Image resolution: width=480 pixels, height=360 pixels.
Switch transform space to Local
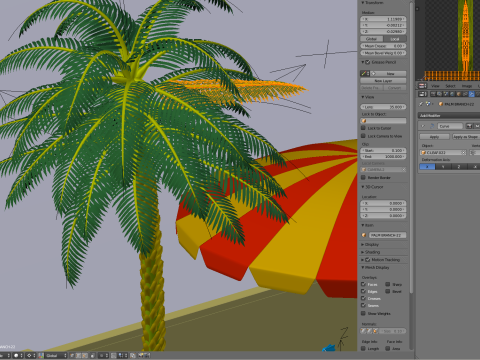[x=395, y=39]
